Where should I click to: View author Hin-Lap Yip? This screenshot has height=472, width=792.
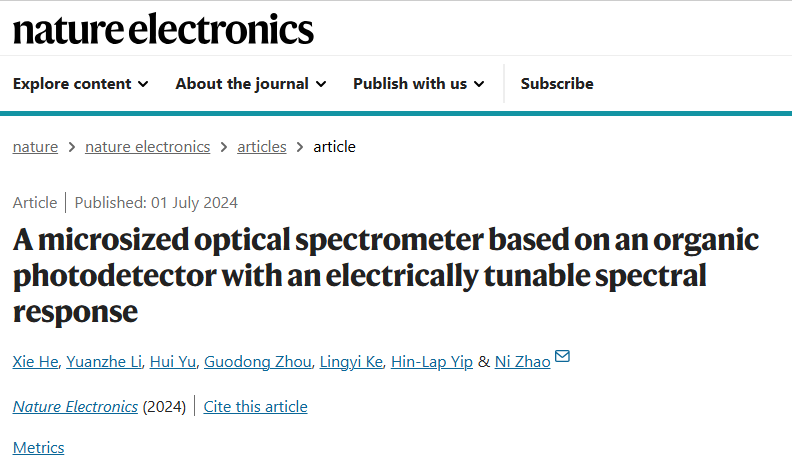[432, 362]
